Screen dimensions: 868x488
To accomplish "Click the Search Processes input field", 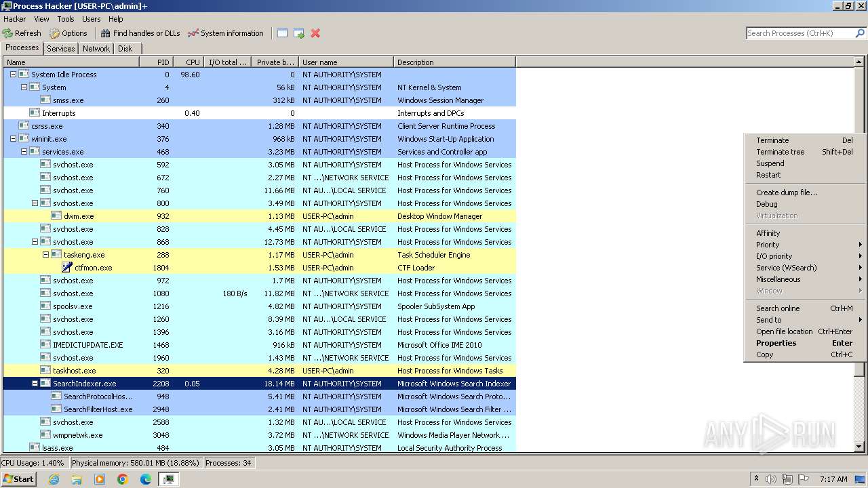I will point(800,33).
